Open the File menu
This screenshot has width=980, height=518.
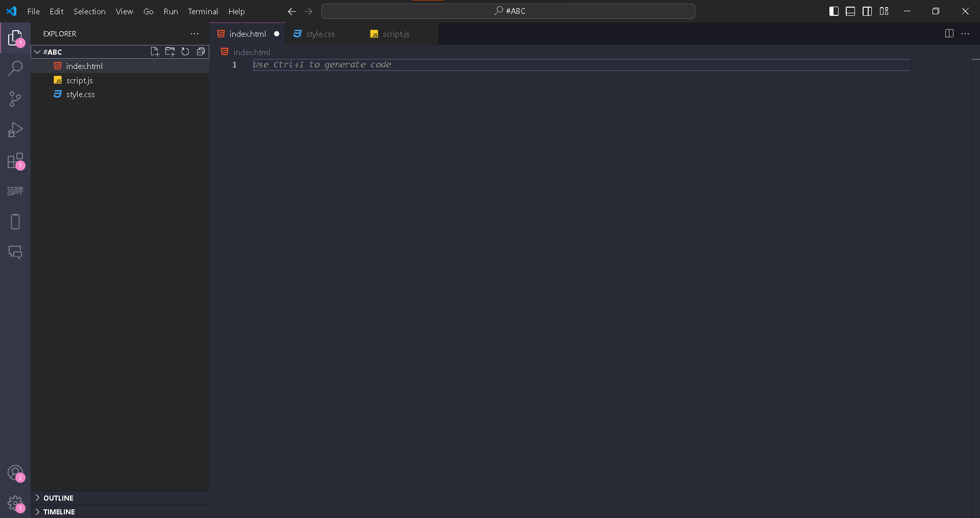33,11
